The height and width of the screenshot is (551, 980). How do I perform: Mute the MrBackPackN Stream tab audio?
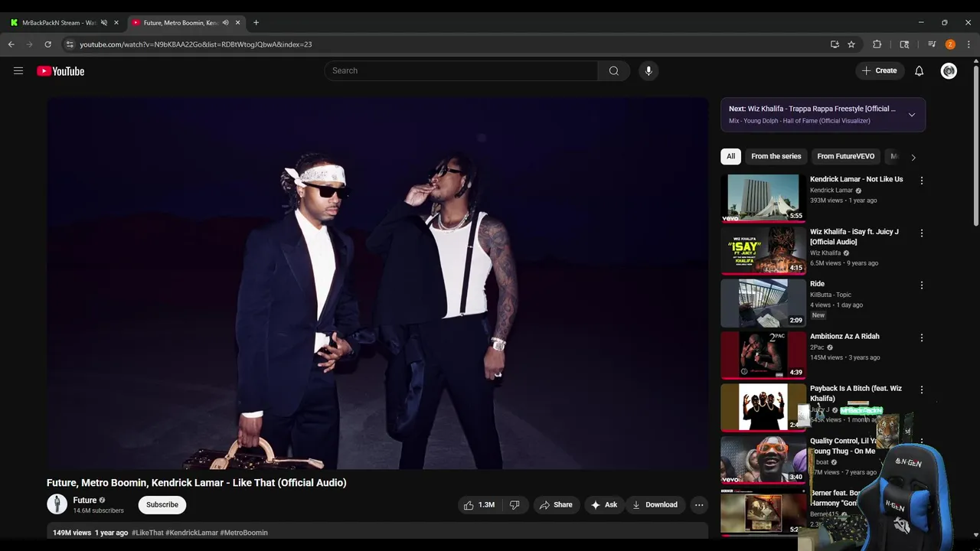click(x=104, y=23)
